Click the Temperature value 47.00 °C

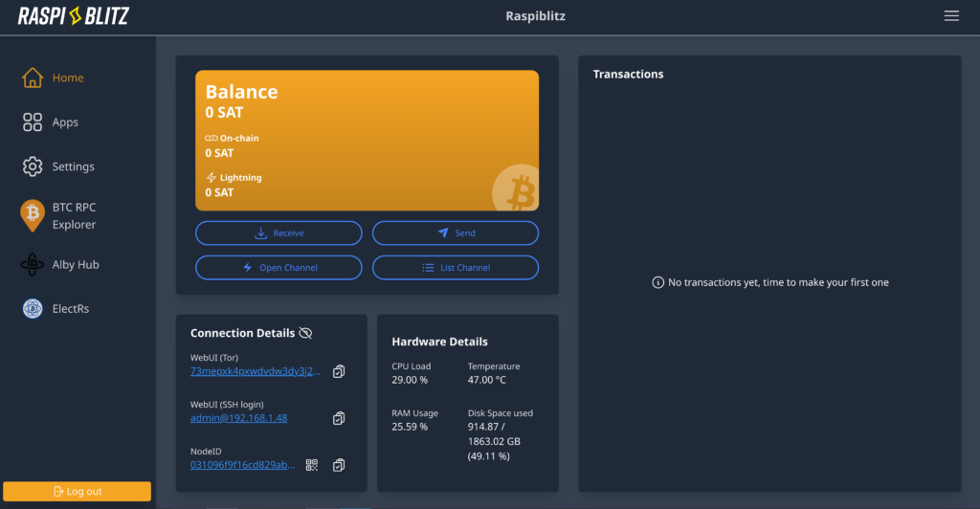pos(487,380)
